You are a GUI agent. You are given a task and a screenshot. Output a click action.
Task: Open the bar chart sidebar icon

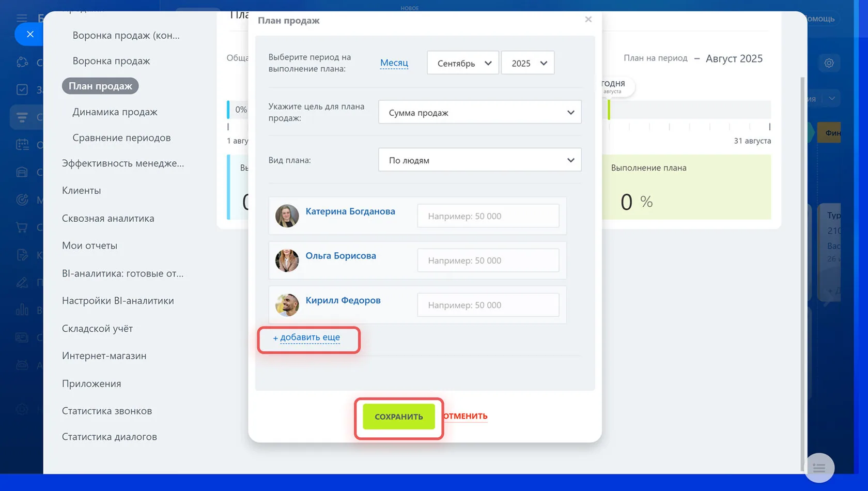pyautogui.click(x=22, y=310)
